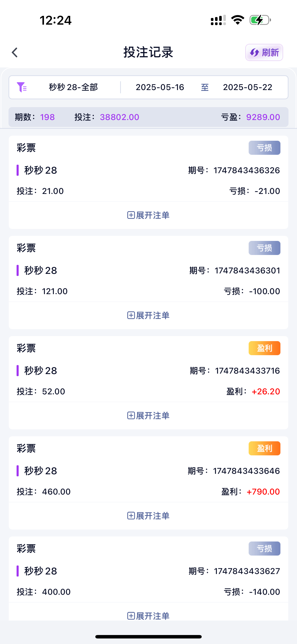Tap the Wi-Fi icon in status bar

coord(238,20)
